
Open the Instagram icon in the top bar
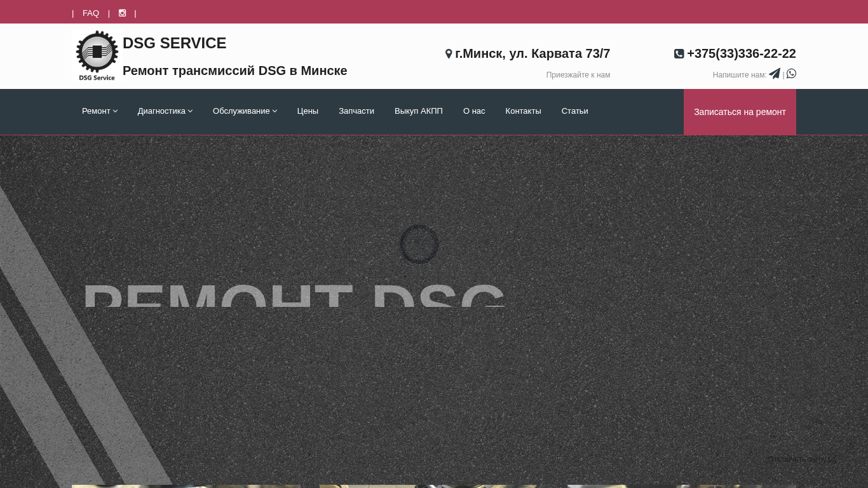point(122,13)
